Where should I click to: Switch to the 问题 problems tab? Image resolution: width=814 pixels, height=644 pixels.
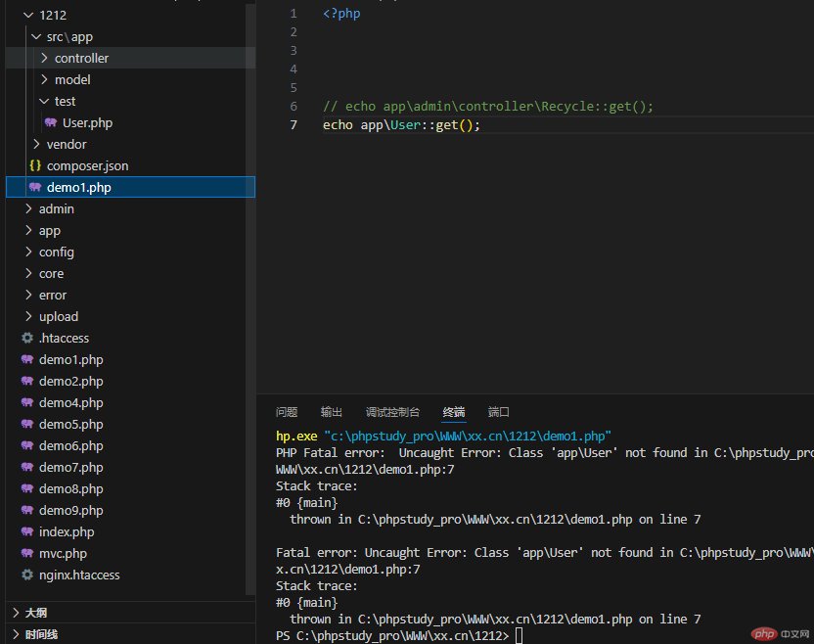point(287,412)
